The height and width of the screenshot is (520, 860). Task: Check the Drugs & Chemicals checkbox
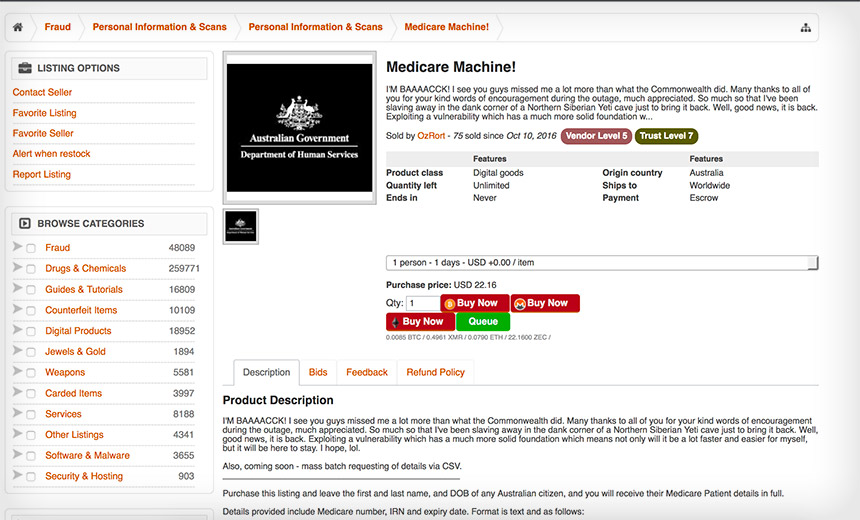[31, 269]
